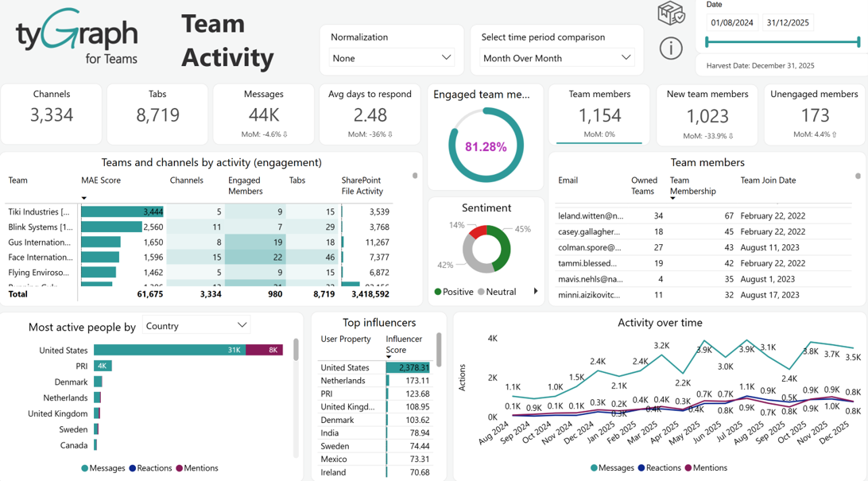Viewport: 868px width, 481px height.
Task: Click the Channels 3,334 card
Action: tap(52, 114)
